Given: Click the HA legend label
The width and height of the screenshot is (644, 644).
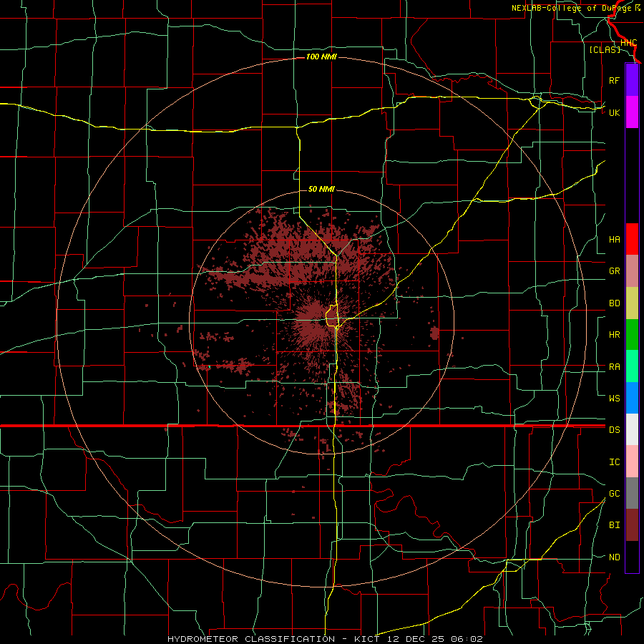Looking at the screenshot, I should pyautogui.click(x=614, y=240).
